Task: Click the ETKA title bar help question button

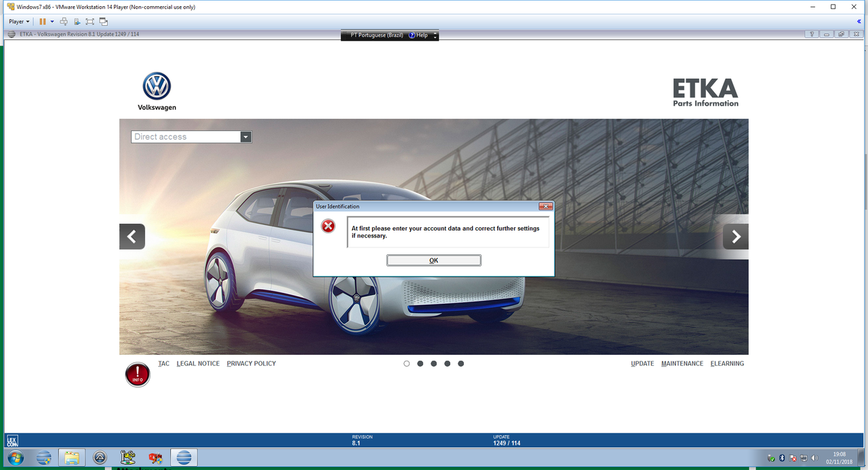Action: tap(812, 34)
